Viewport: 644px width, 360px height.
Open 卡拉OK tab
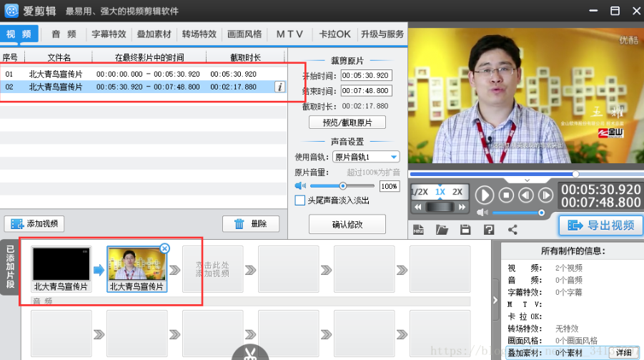[x=335, y=34]
